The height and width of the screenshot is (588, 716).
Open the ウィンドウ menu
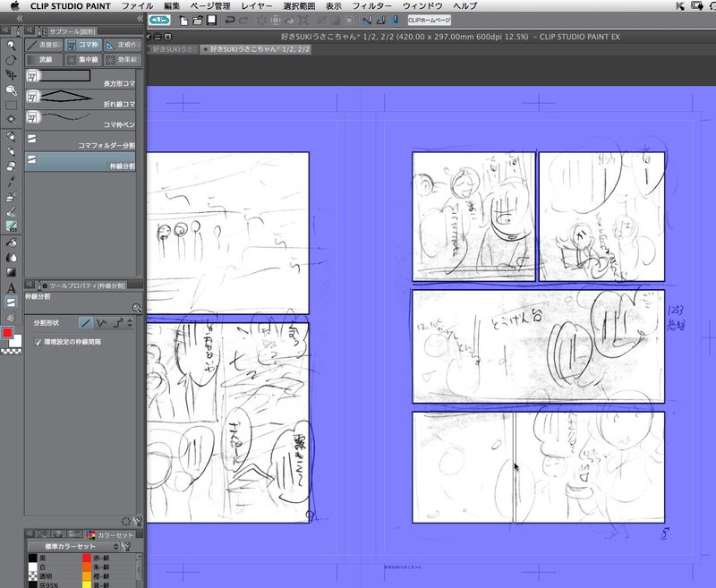422,6
